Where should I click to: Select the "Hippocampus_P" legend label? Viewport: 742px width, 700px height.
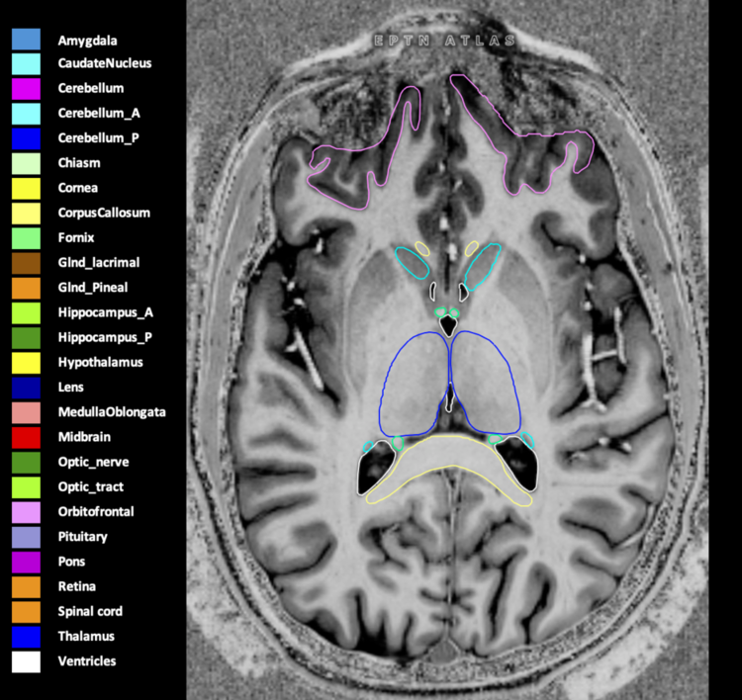click(x=105, y=338)
